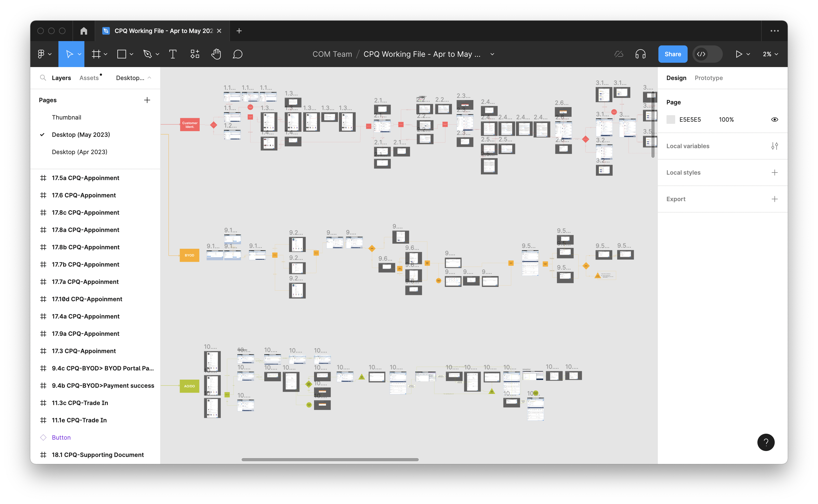818x504 pixels.
Task: Select the Button component layer
Action: tap(95, 437)
